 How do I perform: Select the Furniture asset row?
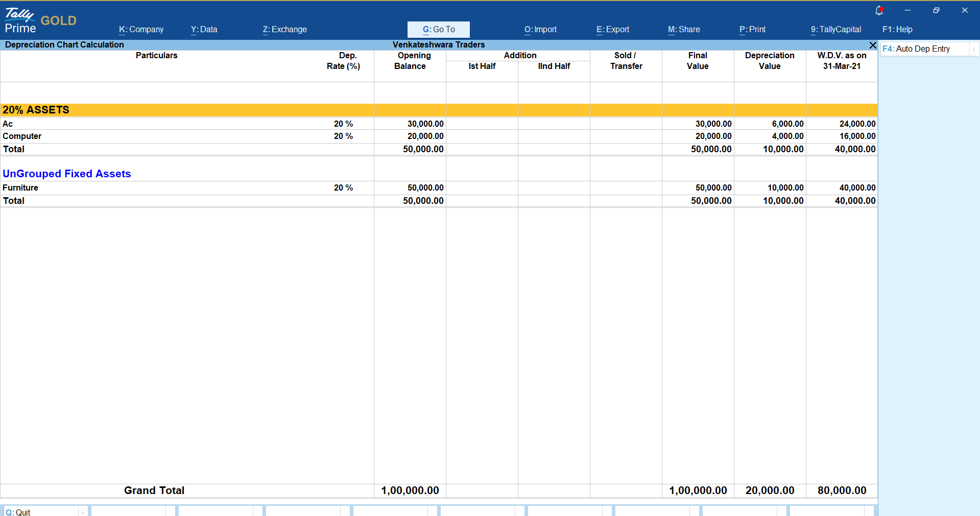(20, 188)
